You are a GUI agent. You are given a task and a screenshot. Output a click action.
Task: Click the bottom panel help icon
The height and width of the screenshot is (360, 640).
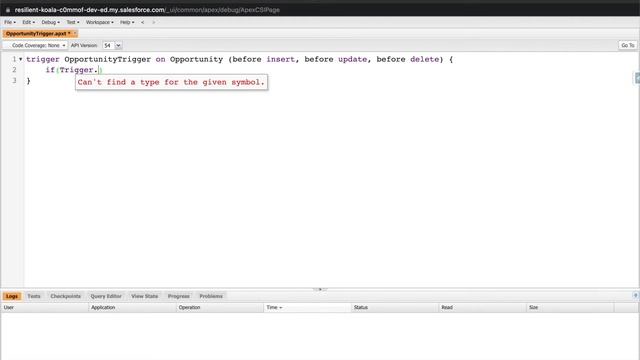pos(636,296)
